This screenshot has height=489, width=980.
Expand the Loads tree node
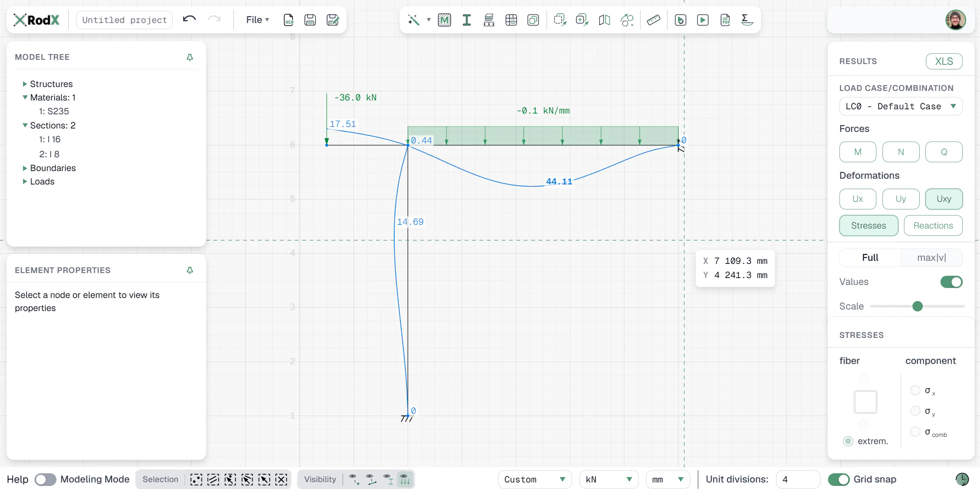(x=25, y=181)
